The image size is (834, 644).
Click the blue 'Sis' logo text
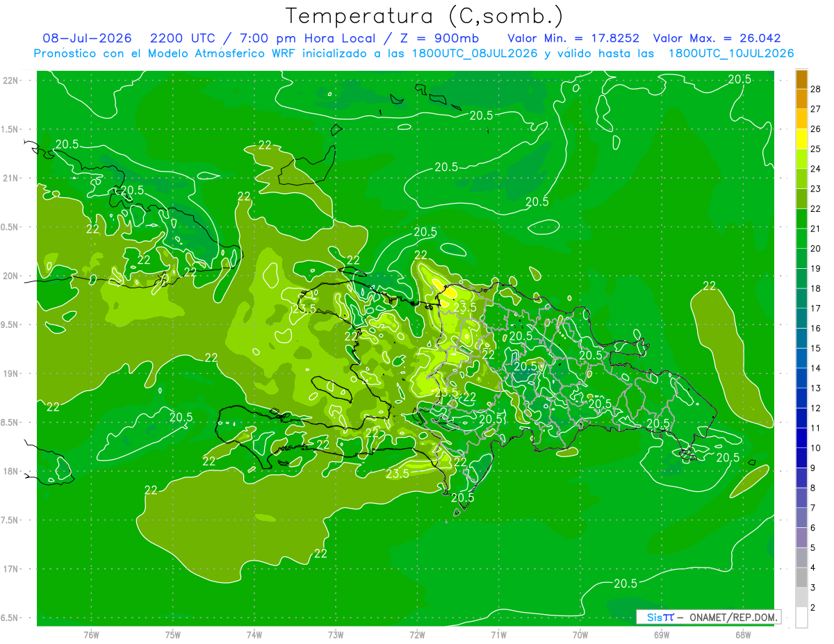(x=654, y=617)
